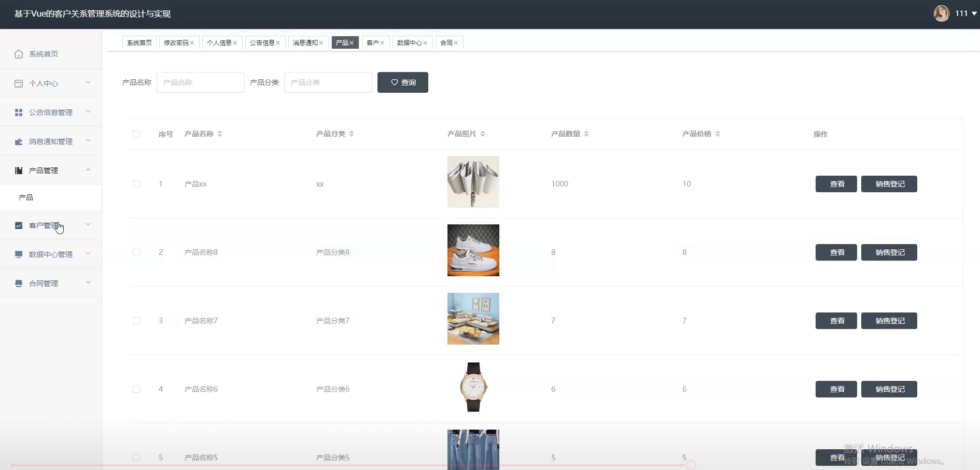Expand the 合同管理 menu chevron

(88, 282)
